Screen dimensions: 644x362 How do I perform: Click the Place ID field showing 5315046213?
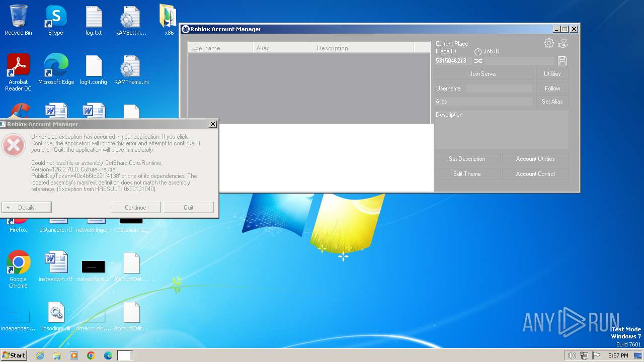453,61
